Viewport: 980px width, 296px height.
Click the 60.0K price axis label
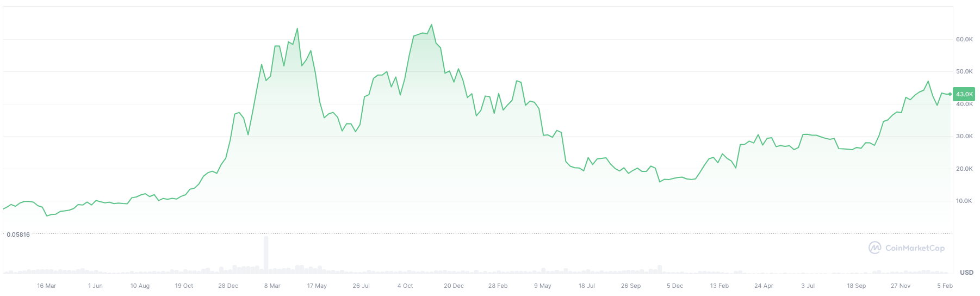coord(964,39)
